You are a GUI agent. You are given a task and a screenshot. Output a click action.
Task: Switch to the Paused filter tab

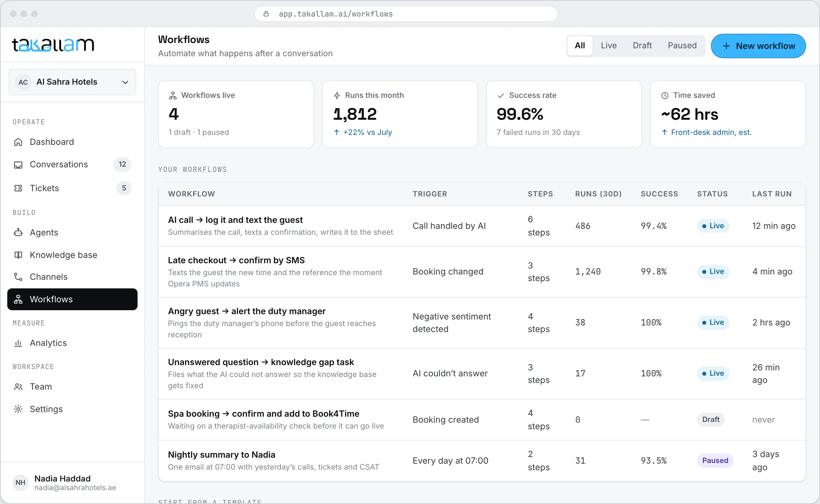(682, 46)
